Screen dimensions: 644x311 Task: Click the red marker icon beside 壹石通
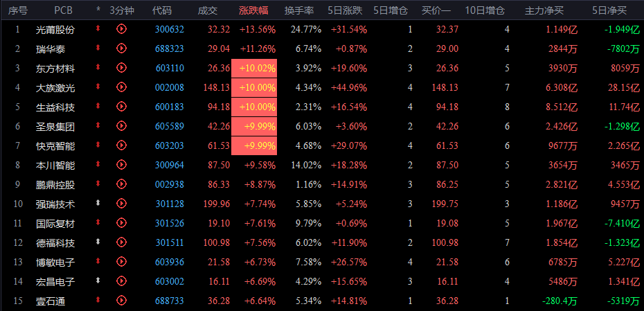(98, 301)
